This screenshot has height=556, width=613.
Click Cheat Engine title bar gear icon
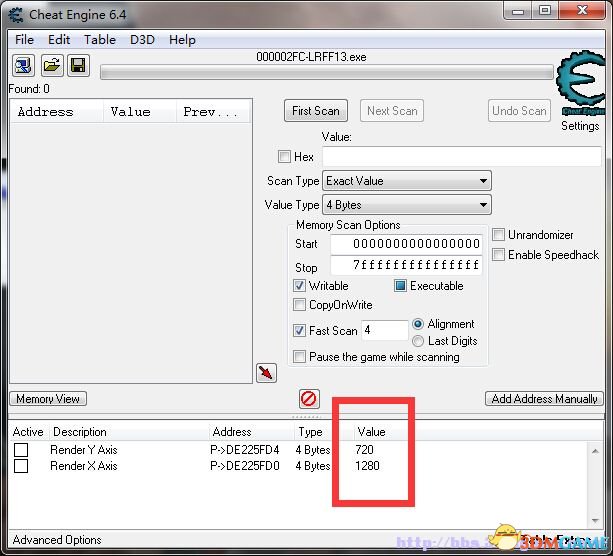tap(16, 15)
